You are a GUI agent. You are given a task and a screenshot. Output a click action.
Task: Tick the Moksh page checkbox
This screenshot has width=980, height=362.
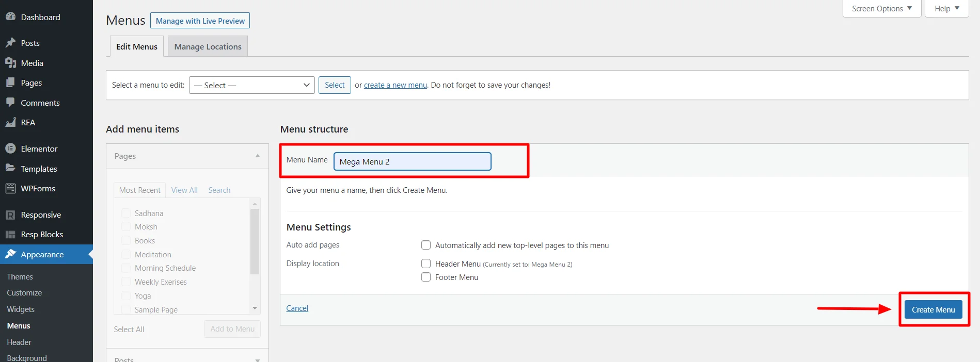[x=126, y=226]
